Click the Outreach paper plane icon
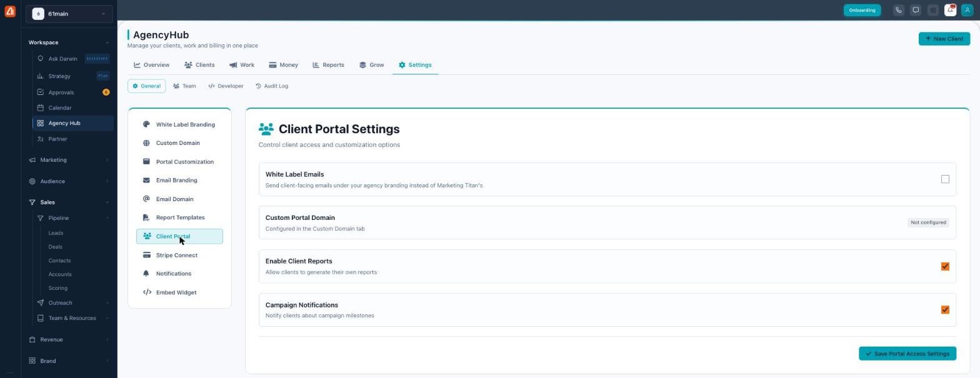980x378 pixels. (41, 303)
